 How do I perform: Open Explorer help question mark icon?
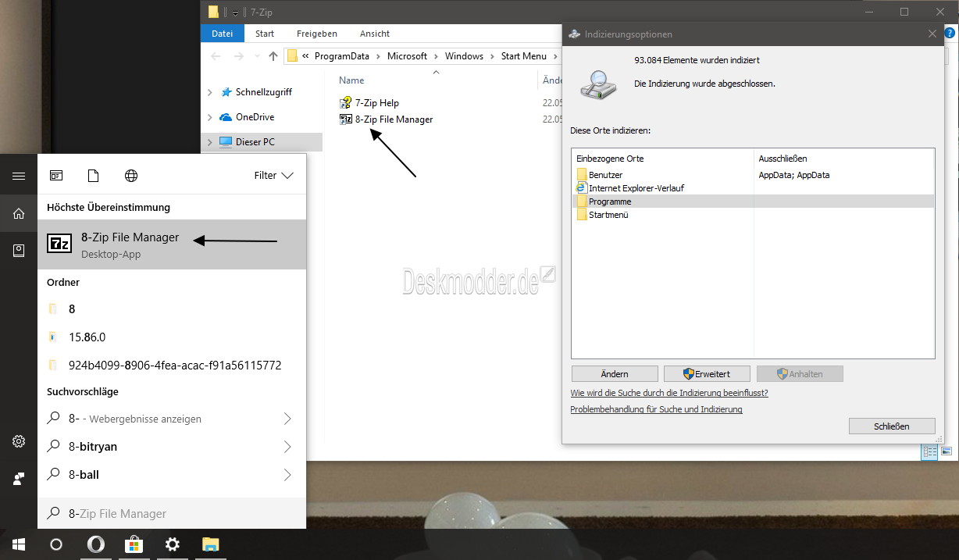coord(949,34)
